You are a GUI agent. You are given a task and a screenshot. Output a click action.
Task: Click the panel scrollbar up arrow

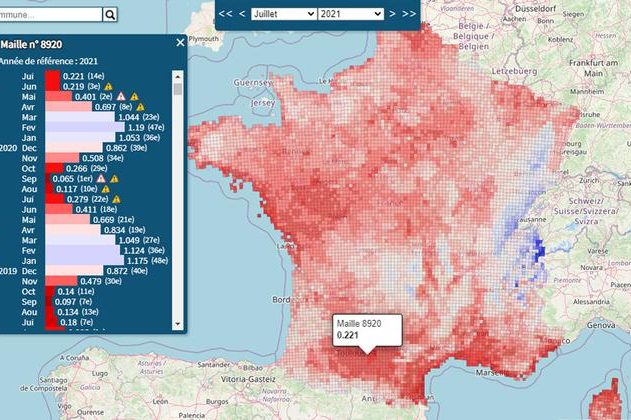178,76
